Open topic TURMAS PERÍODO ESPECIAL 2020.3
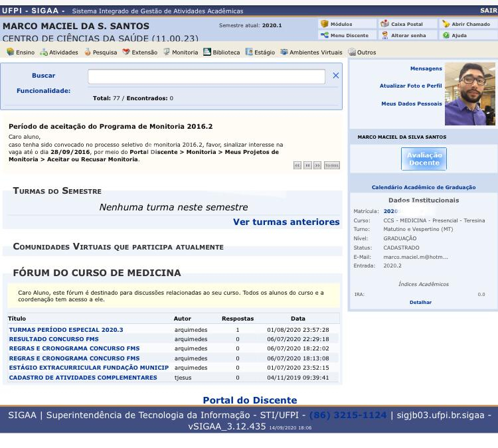Viewport: 498px width, 448px height. click(66, 330)
